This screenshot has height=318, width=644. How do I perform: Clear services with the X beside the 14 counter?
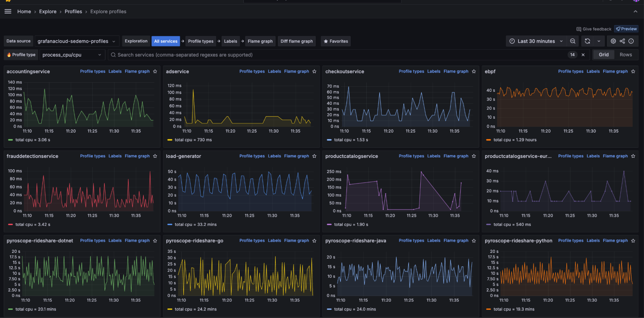click(x=583, y=55)
